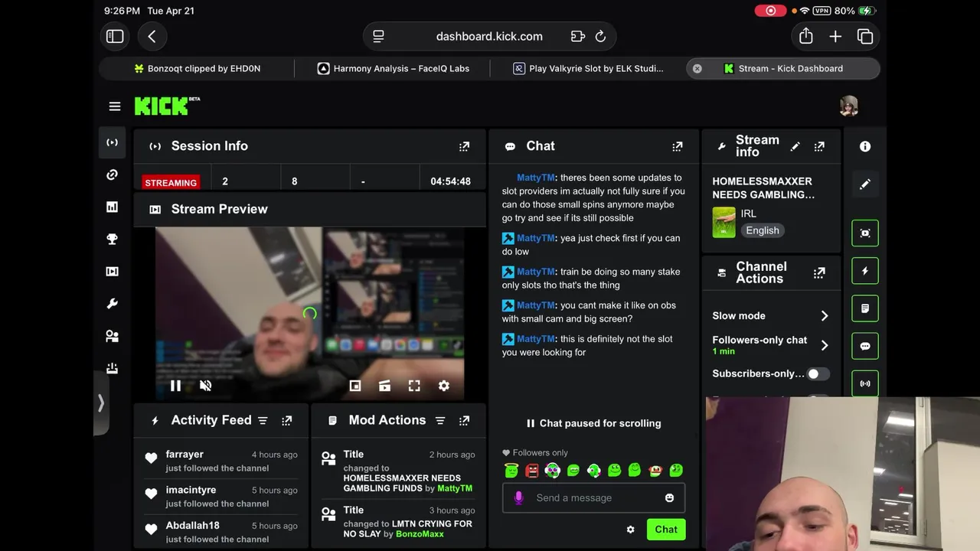Open the Stream section in left sidebar
Screen dimensions: 980x551
[x=112, y=142]
